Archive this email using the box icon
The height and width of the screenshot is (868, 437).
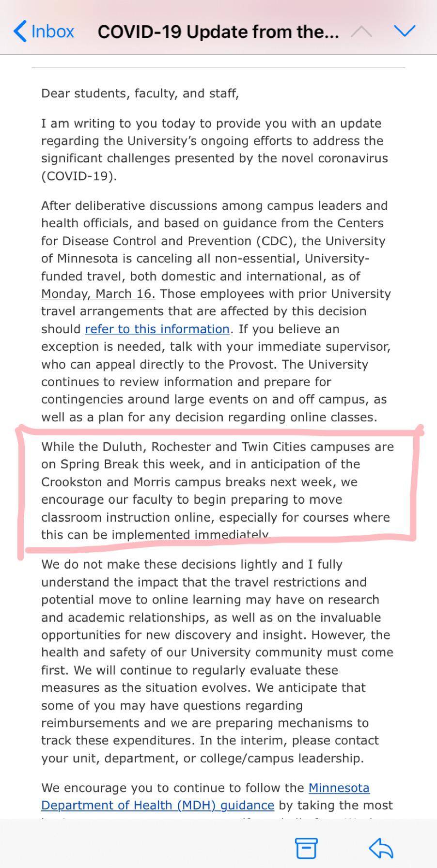pos(306,848)
